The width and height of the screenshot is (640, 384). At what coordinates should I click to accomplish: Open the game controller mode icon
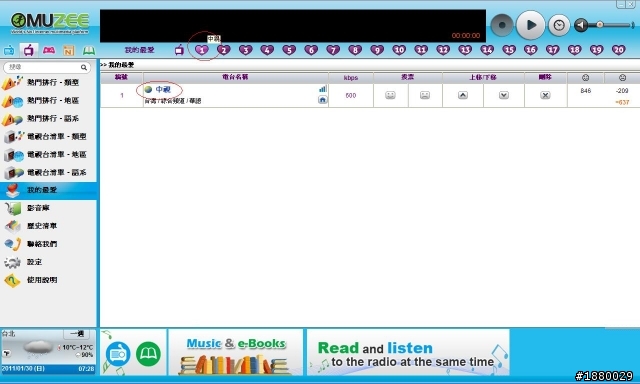pos(49,50)
